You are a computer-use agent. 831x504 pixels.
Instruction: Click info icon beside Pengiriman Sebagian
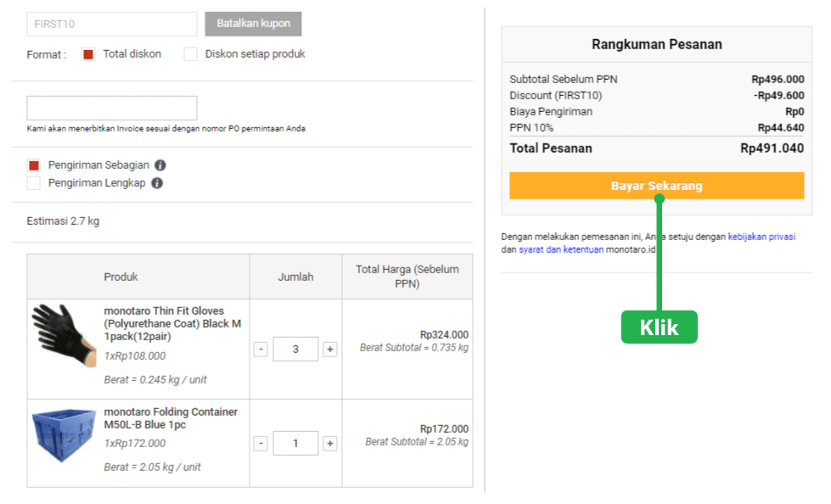point(160,165)
